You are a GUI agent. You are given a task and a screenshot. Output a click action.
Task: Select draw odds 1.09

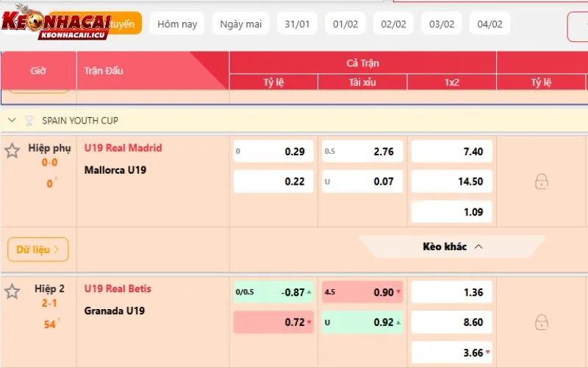coord(451,212)
